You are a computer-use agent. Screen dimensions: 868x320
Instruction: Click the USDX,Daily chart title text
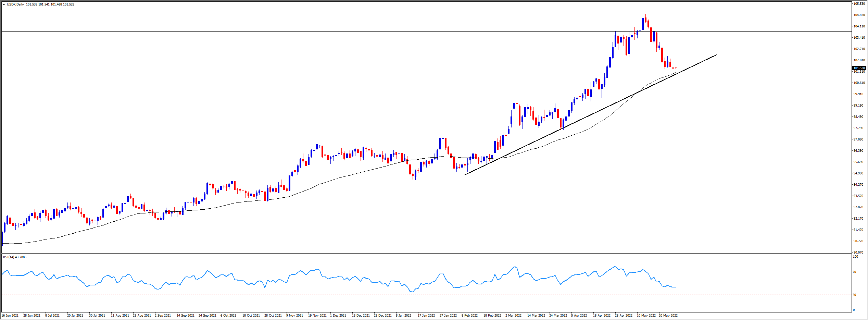[15, 4]
